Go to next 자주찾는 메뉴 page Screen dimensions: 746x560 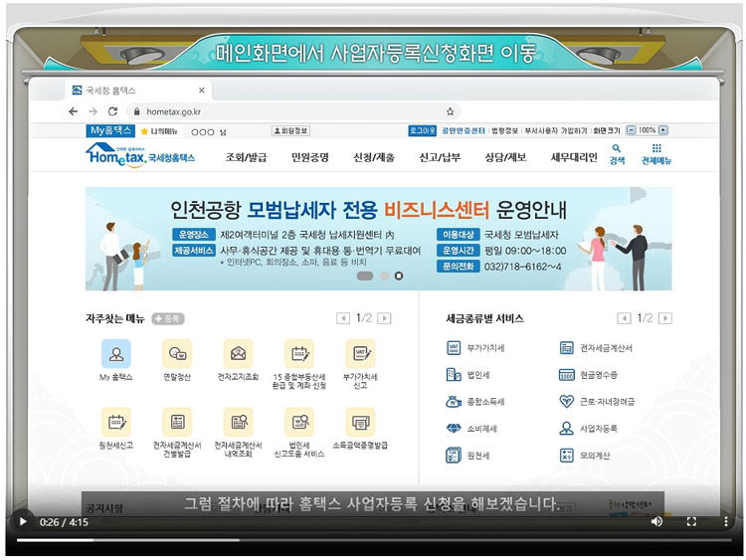pyautogui.click(x=384, y=318)
